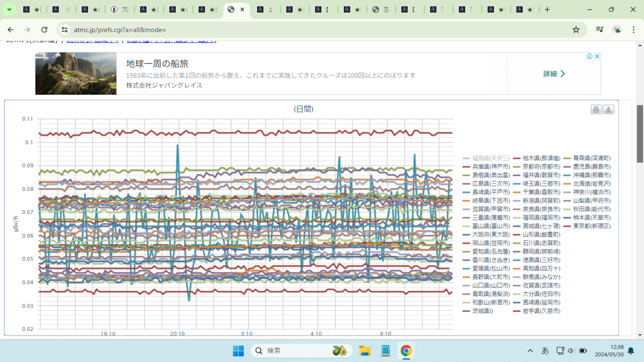Click the 京都府(京都市) legend color line
The width and height of the screenshot is (644, 362).
pos(517,167)
